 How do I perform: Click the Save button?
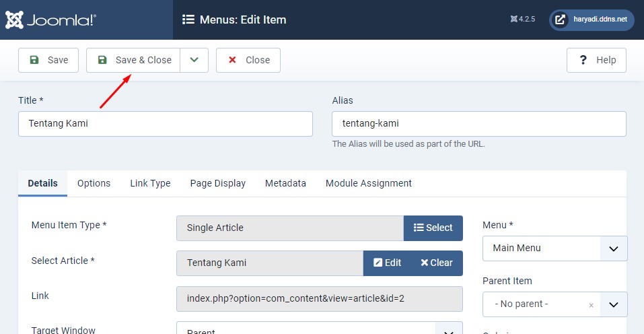coord(48,60)
